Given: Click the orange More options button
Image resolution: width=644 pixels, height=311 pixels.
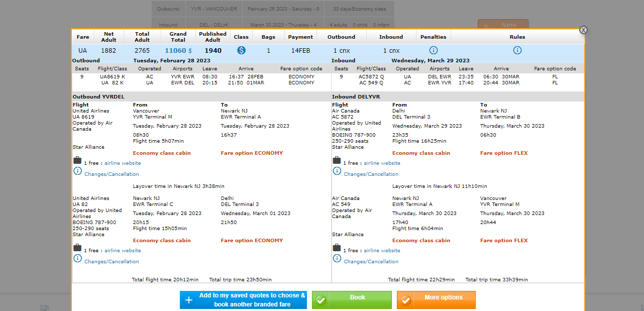Looking at the screenshot, I should tap(436, 300).
